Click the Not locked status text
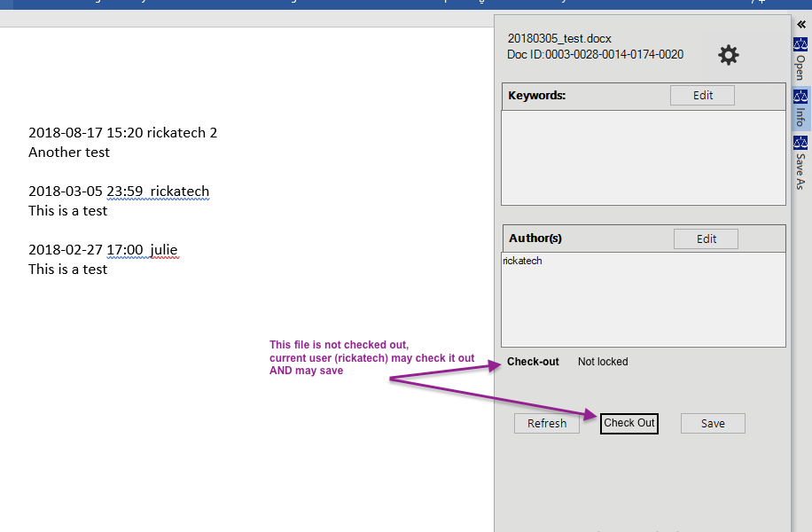The height and width of the screenshot is (532, 812). pos(603,362)
